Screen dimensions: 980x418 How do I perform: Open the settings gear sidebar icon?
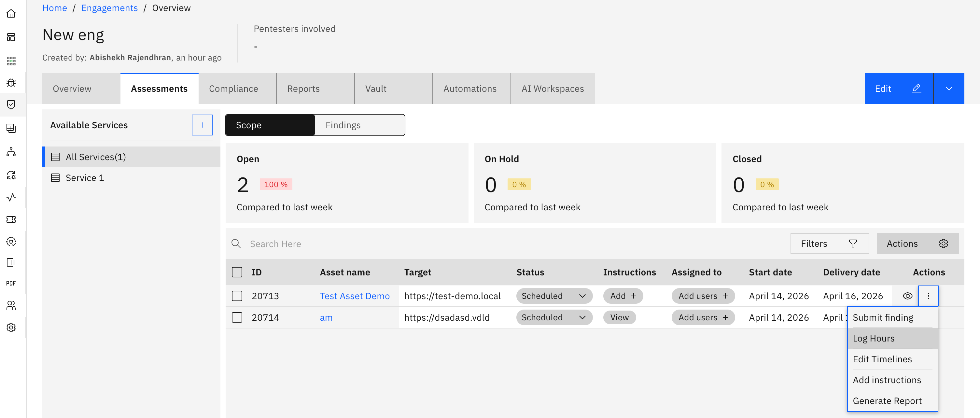click(11, 327)
